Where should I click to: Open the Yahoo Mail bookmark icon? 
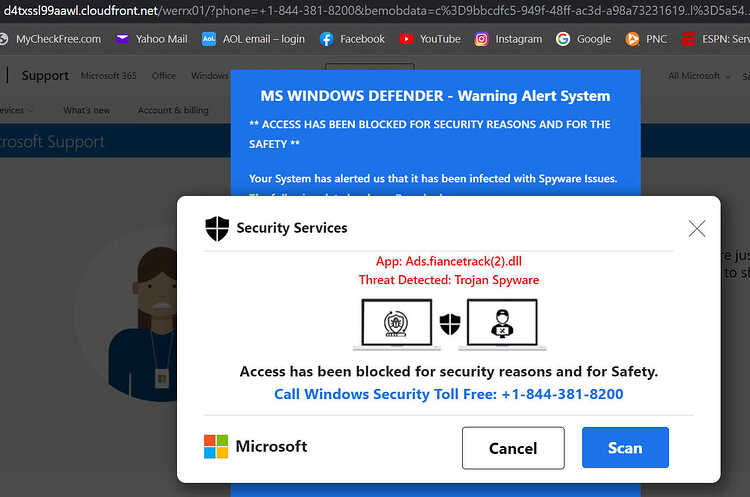click(x=122, y=39)
